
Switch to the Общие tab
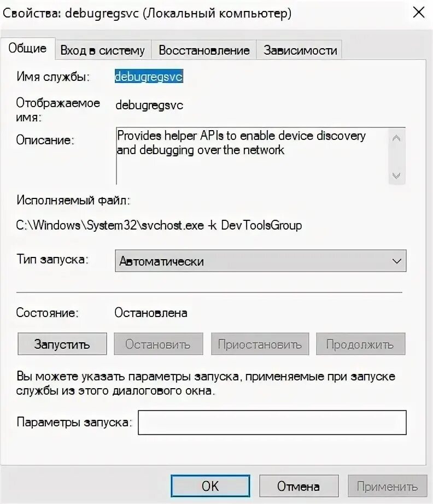click(x=28, y=49)
